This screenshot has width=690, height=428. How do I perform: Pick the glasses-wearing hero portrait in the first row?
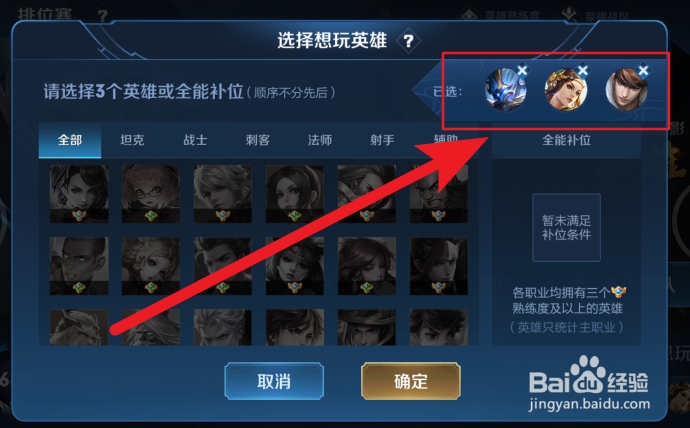(150, 194)
